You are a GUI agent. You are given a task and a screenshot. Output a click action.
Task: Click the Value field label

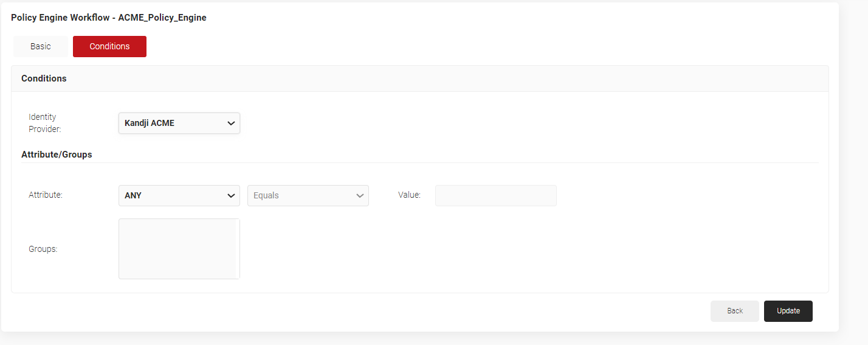coord(409,195)
